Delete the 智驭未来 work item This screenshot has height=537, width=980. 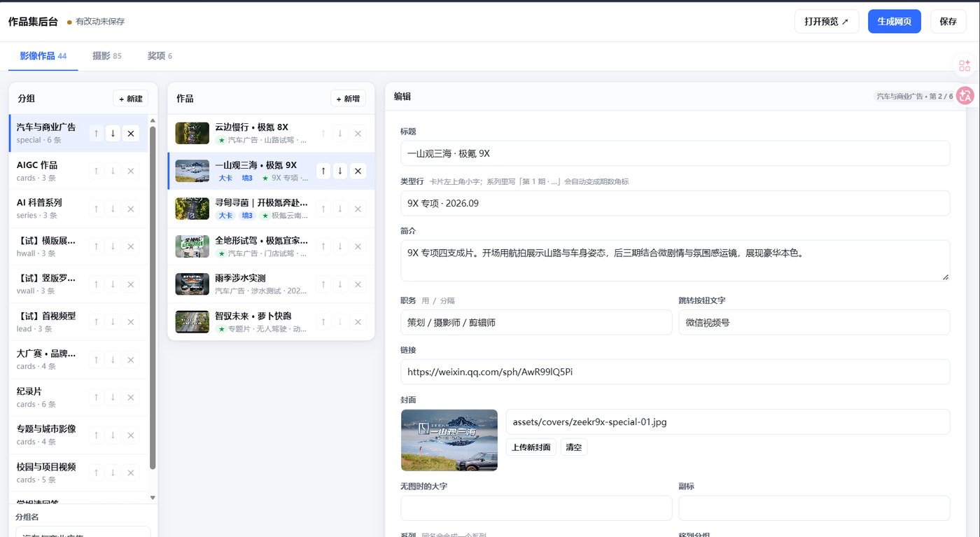(357, 322)
